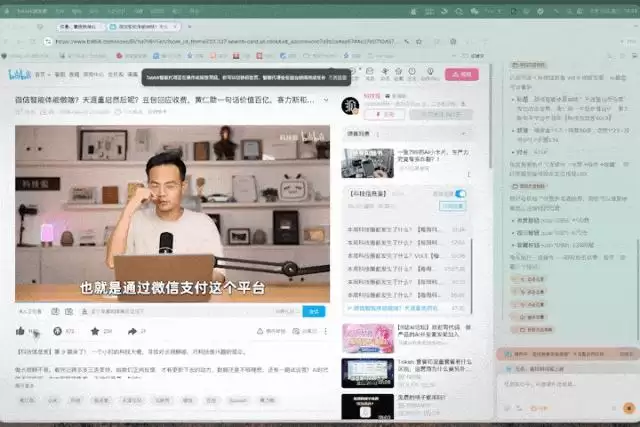The height and width of the screenshot is (427, 640).
Task: Toggle the autoplay switch in playlist panel
Action: point(460,194)
